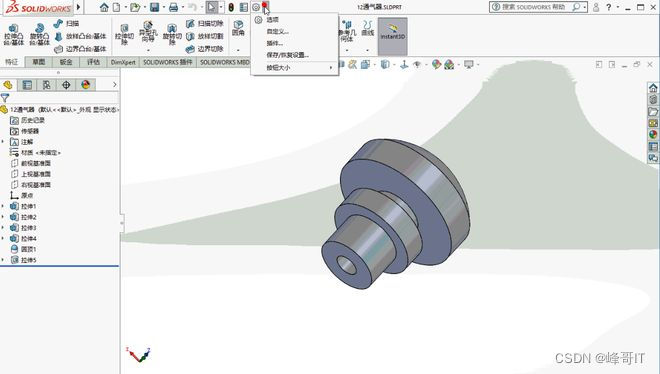Choose 选项 in the options dropdown menu
Viewport: 660px width, 374px height.
click(295, 19)
